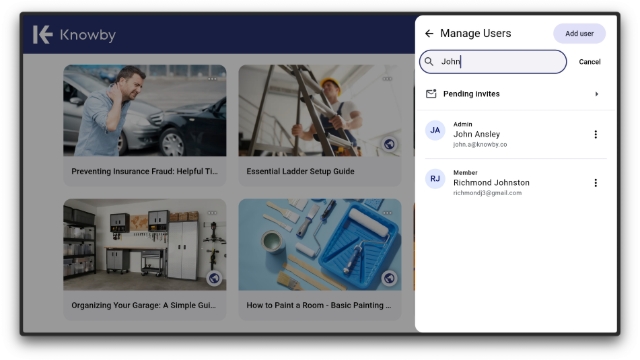Open the Essential Ladder Setup Guide thumbnail
The height and width of the screenshot is (360, 640).
click(320, 110)
